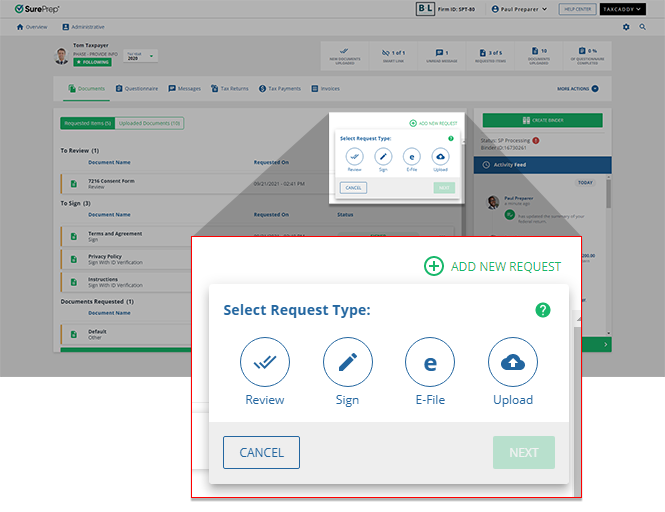Switch to Documents tab
The width and height of the screenshot is (665, 512).
[87, 89]
